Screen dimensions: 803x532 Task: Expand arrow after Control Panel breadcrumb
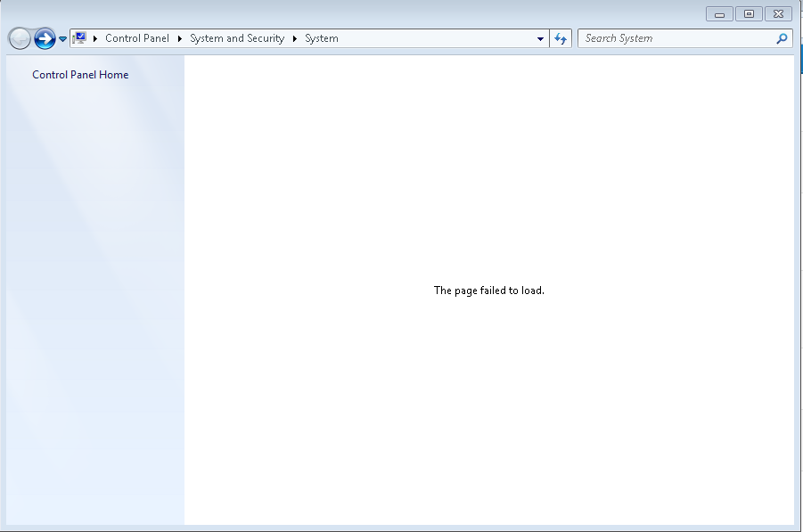(180, 38)
